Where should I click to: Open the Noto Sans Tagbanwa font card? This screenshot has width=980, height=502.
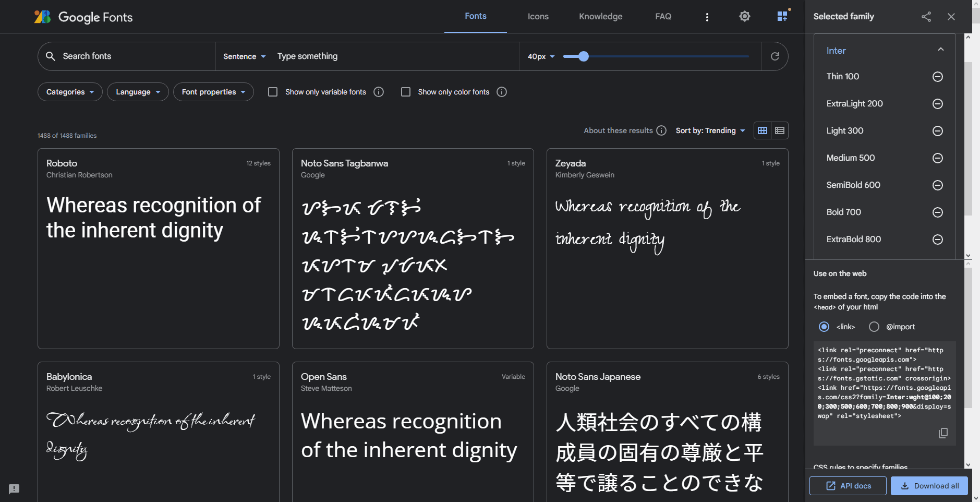coord(413,248)
